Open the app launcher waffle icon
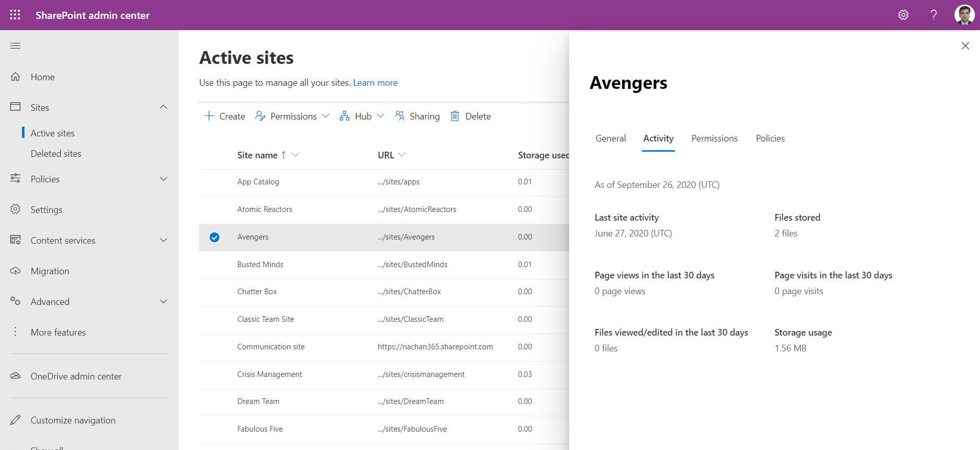This screenshot has width=980, height=450. point(15,15)
